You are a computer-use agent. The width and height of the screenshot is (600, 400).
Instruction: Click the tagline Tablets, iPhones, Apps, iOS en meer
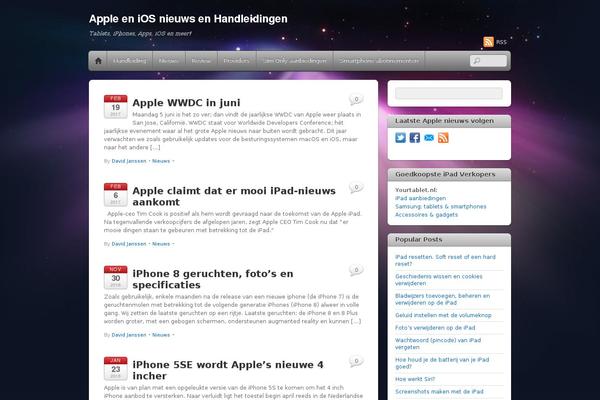coord(140,34)
